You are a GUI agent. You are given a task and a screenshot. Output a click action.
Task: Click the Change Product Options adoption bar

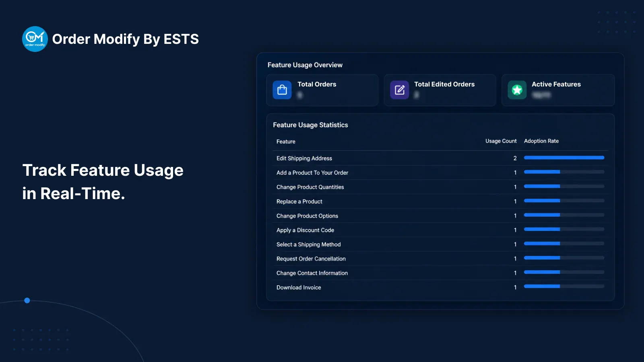click(564, 215)
